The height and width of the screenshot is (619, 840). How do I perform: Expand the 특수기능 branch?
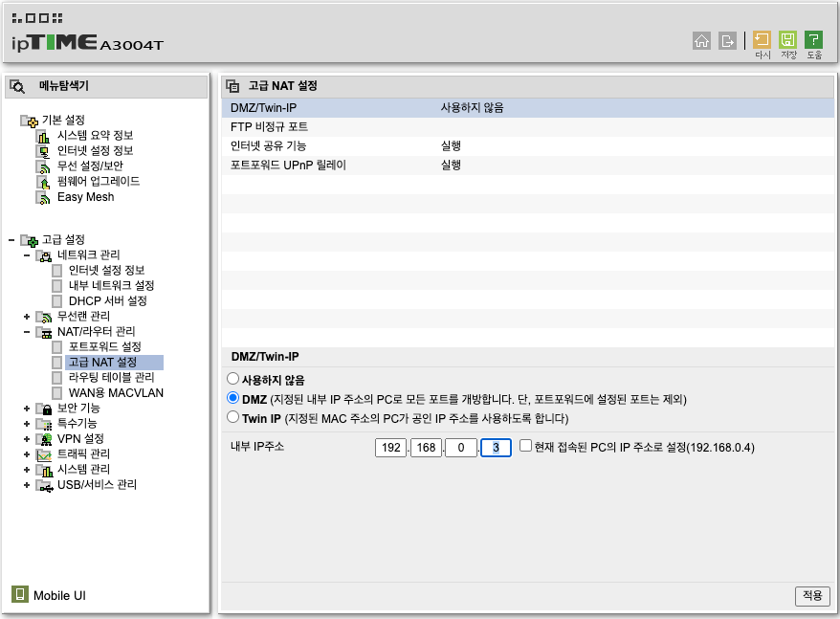26,424
